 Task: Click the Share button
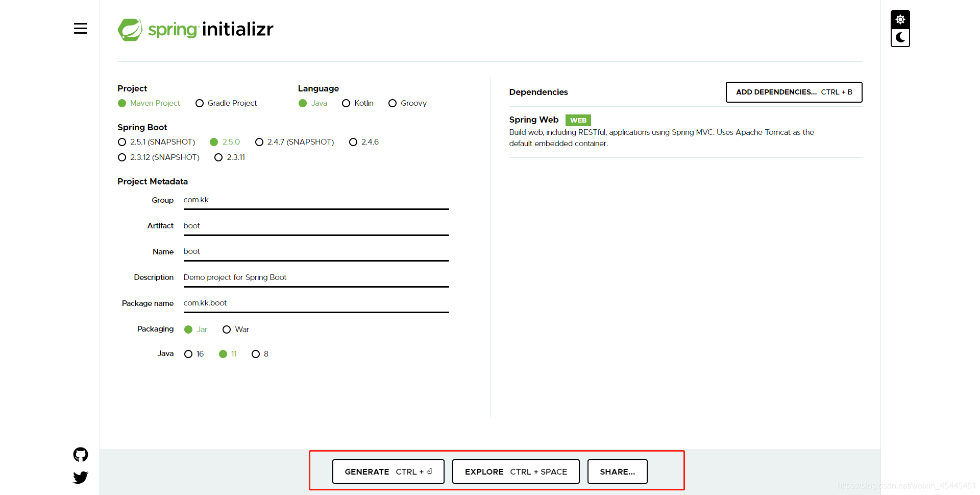pos(617,472)
